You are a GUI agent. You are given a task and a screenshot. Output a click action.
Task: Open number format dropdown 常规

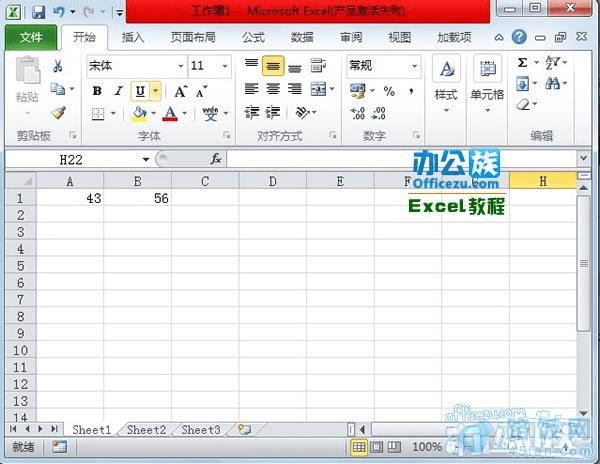414,66
